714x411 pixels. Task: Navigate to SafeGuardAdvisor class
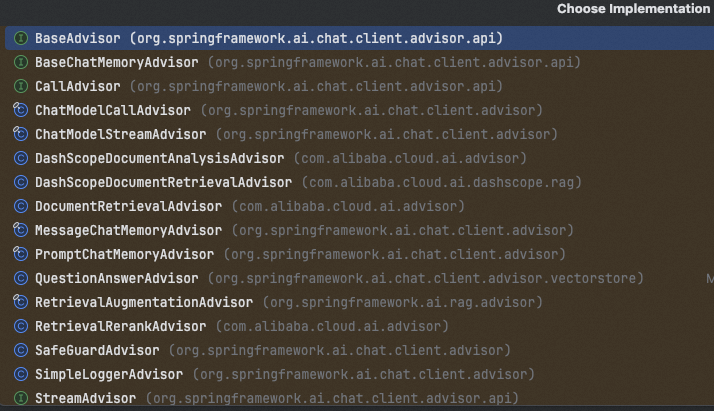tap(96, 350)
